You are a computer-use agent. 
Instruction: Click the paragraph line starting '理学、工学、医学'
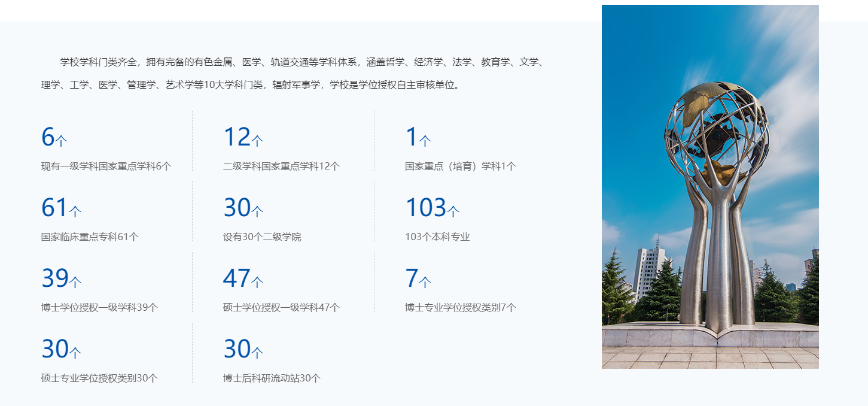click(x=252, y=85)
